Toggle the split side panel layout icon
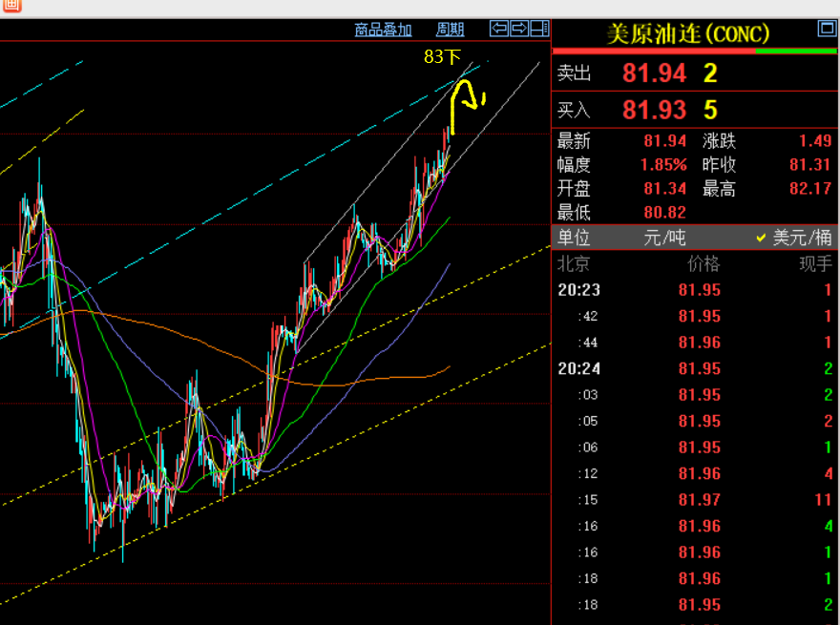The image size is (840, 625). coord(539,29)
